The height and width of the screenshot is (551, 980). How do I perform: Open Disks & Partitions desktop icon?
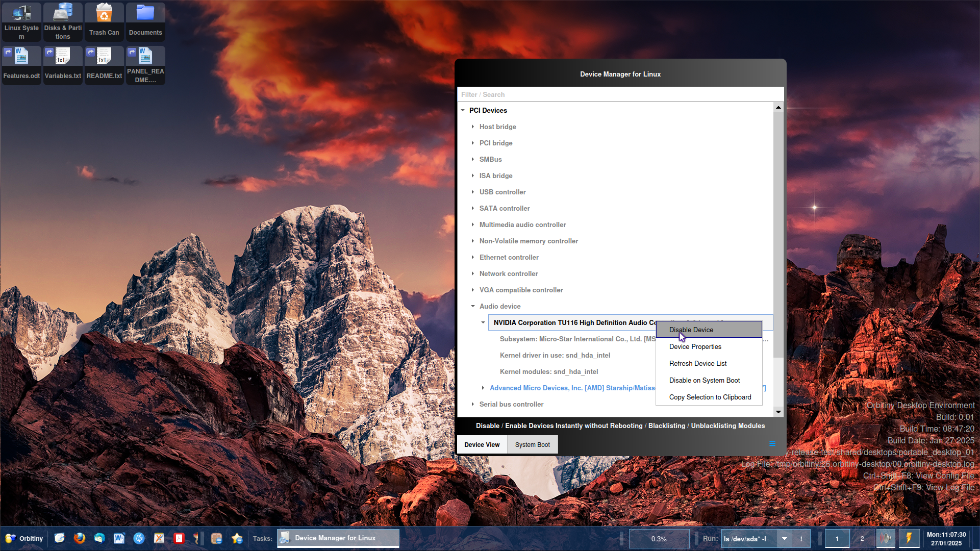tap(63, 20)
